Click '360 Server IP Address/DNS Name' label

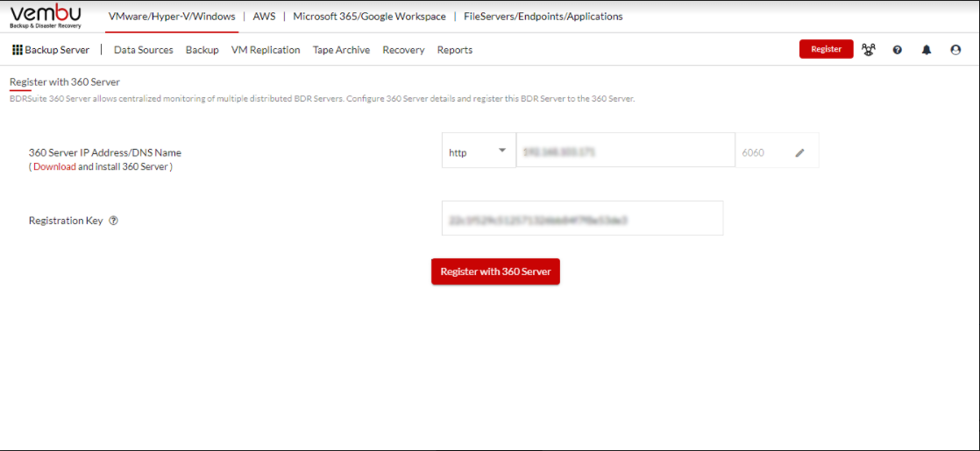click(x=105, y=152)
